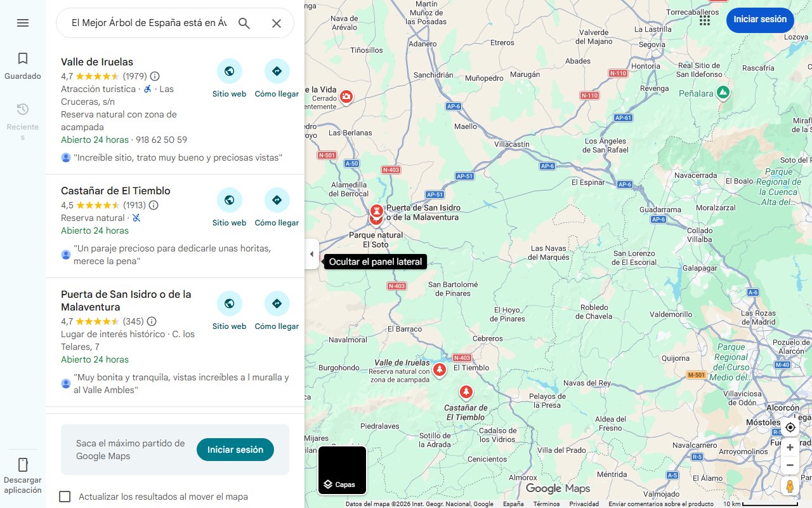This screenshot has width=812, height=508.
Task: Show rating info for Valle de Iruelas
Action: point(155,76)
